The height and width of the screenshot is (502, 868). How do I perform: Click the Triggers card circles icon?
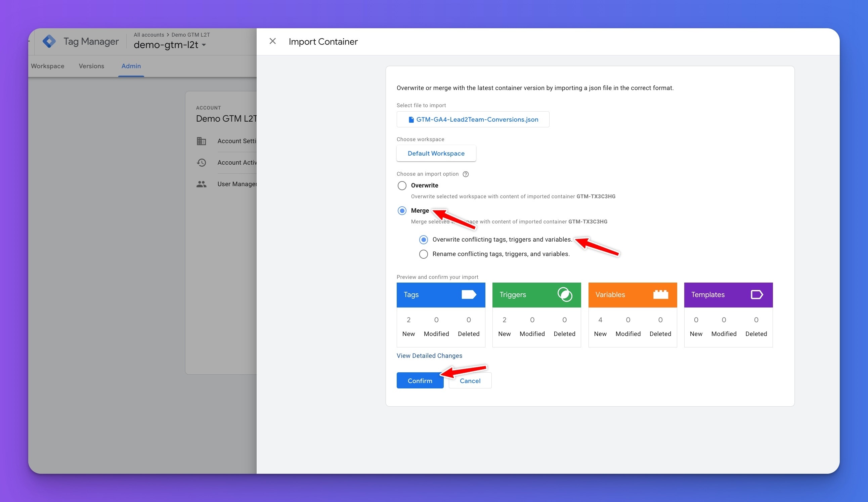click(x=565, y=295)
